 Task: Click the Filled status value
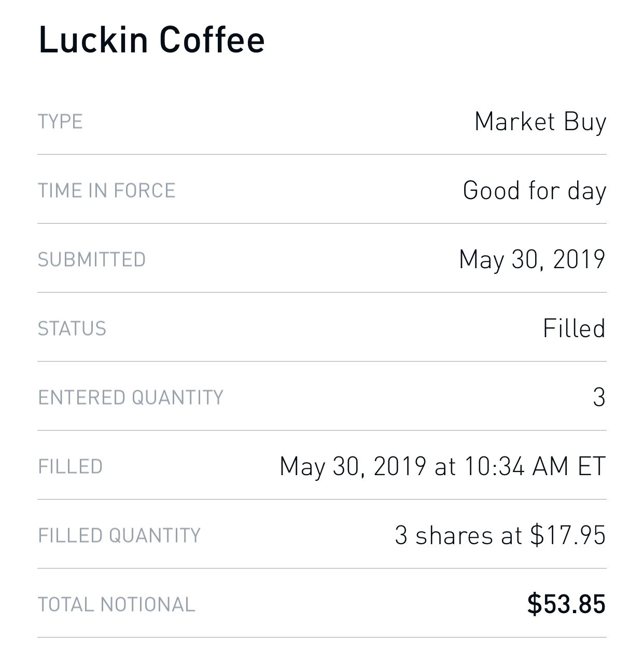pyautogui.click(x=574, y=328)
